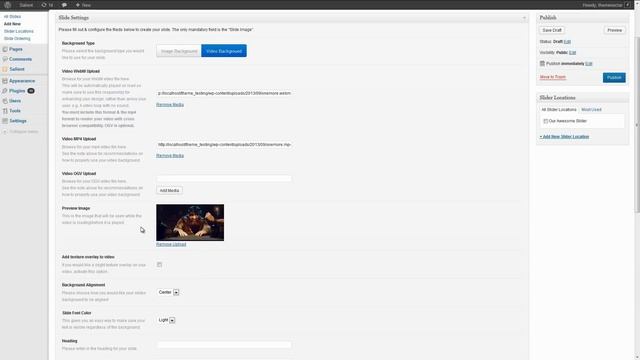The image size is (640, 360).
Task: Click the Video MP4 upload URL field
Action: coord(224,145)
